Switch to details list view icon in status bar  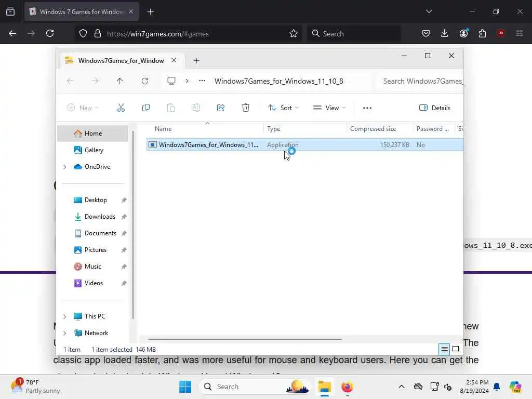(445, 349)
